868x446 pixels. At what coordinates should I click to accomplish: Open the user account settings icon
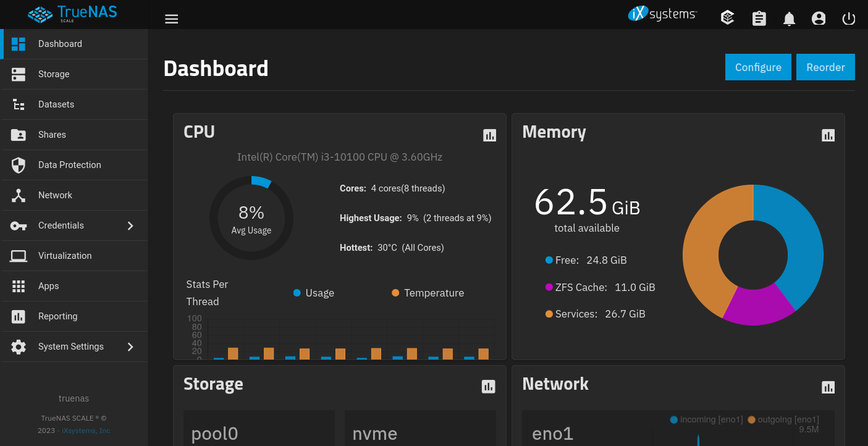[819, 19]
